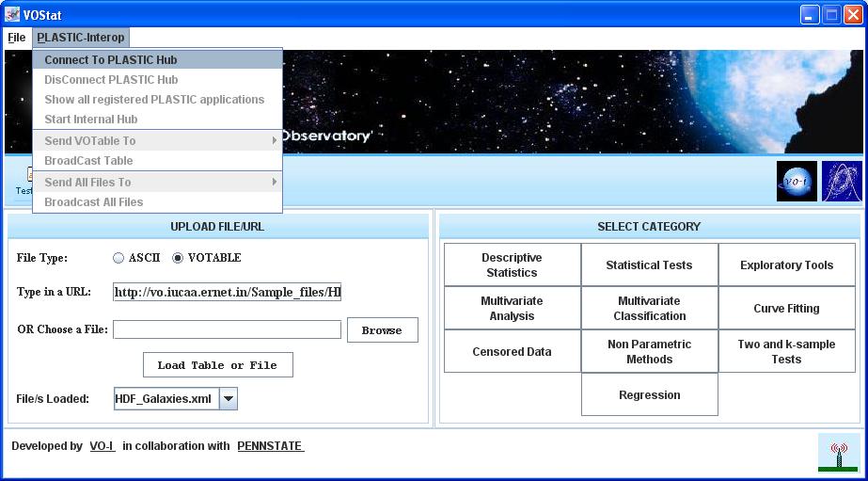This screenshot has height=481, width=868.
Task: Open Regression category
Action: (649, 394)
